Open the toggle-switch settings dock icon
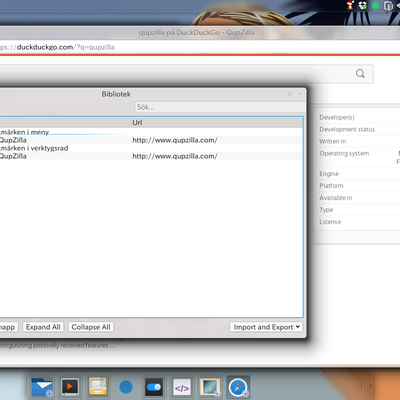The width and height of the screenshot is (400, 400). tap(154, 387)
